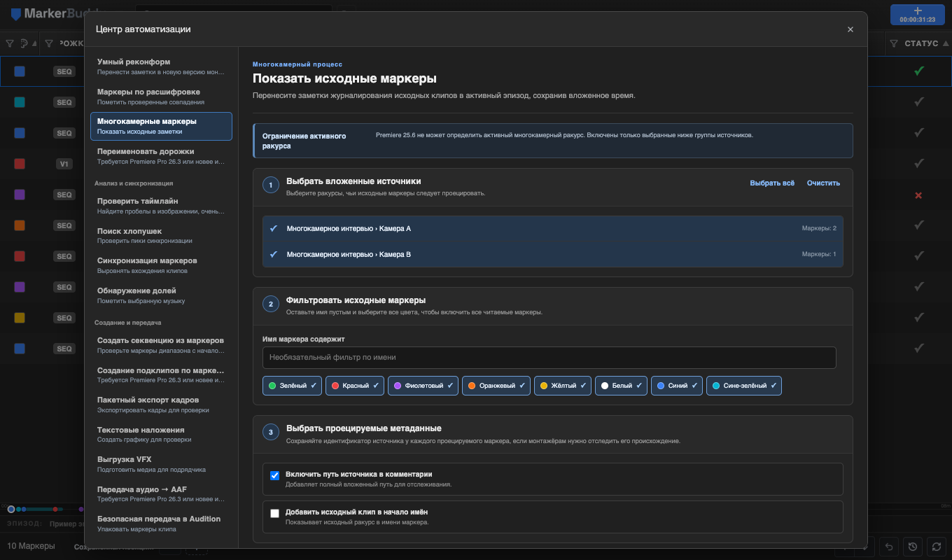Open Переименовать дорожки in the sidebar

coord(161,156)
